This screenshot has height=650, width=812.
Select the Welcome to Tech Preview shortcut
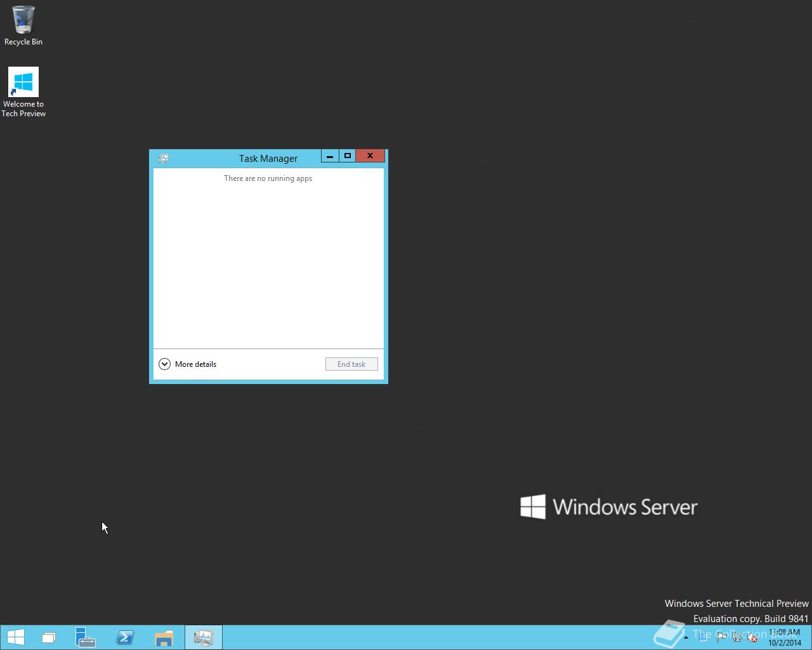click(23, 93)
